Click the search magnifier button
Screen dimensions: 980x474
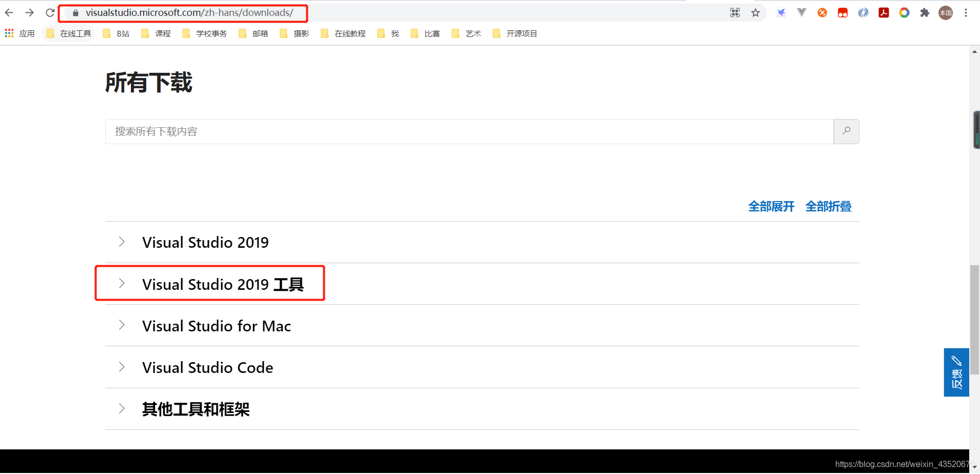tap(846, 131)
